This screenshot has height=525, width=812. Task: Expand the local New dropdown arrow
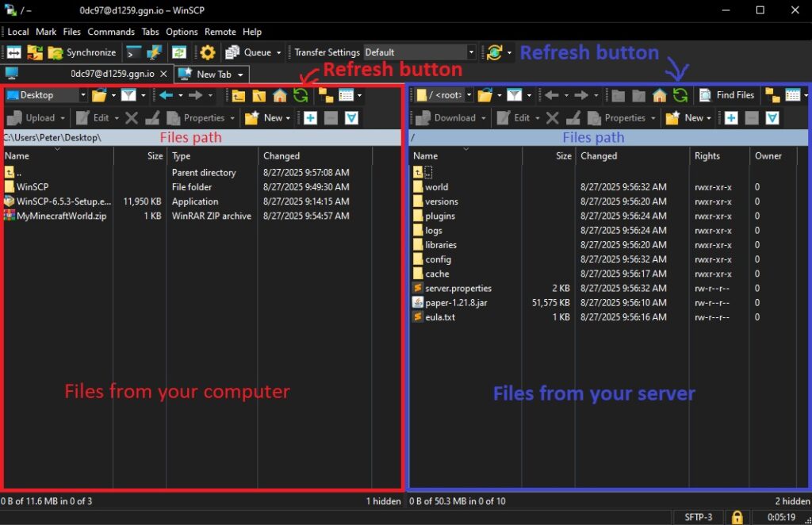click(288, 119)
